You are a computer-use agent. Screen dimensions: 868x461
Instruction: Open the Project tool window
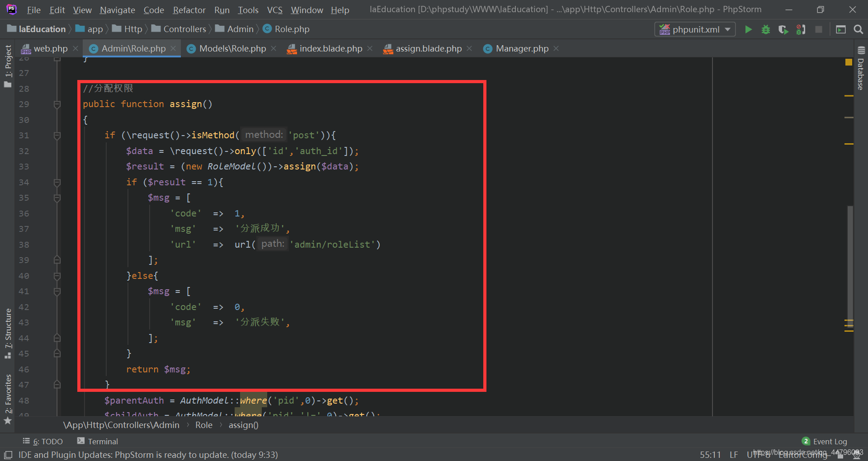tap(8, 66)
